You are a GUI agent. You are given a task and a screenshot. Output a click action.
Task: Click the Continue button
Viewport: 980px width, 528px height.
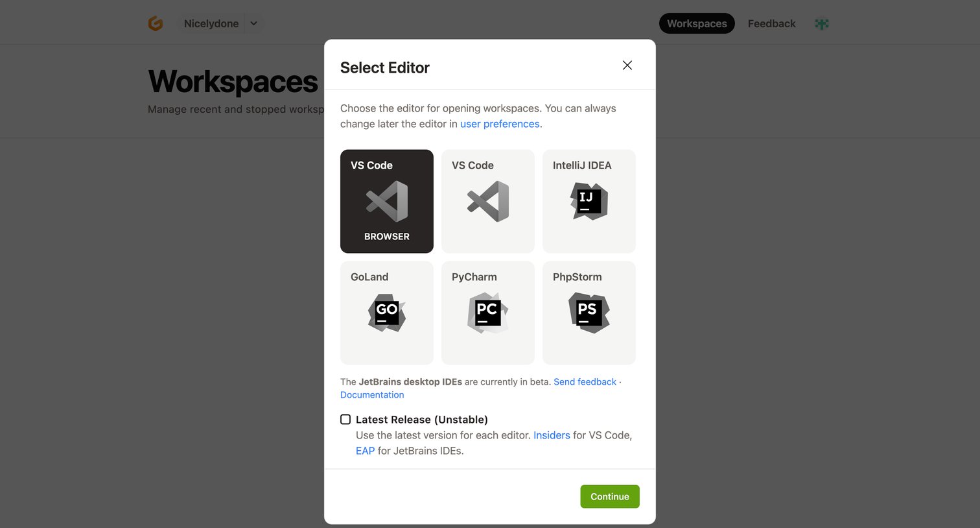click(x=610, y=496)
